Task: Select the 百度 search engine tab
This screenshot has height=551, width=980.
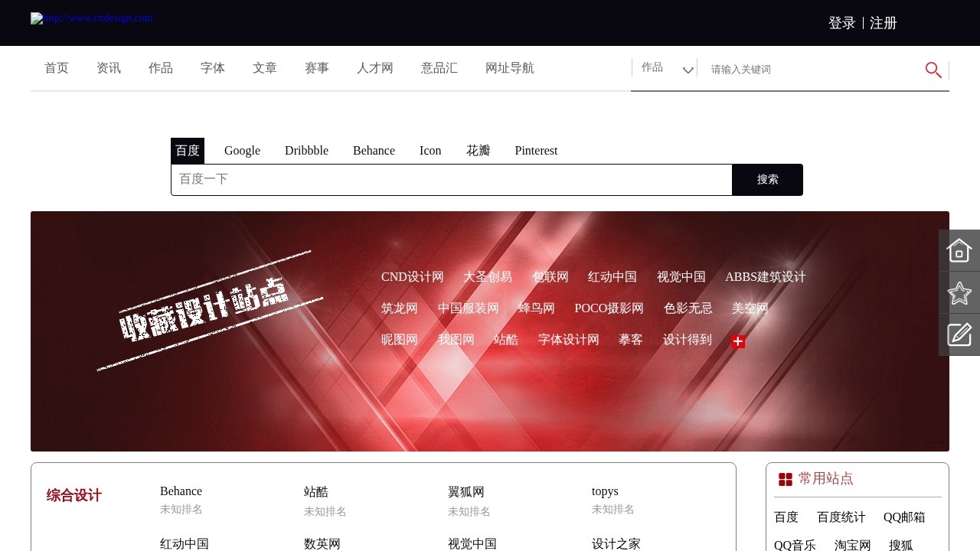Action: [187, 151]
